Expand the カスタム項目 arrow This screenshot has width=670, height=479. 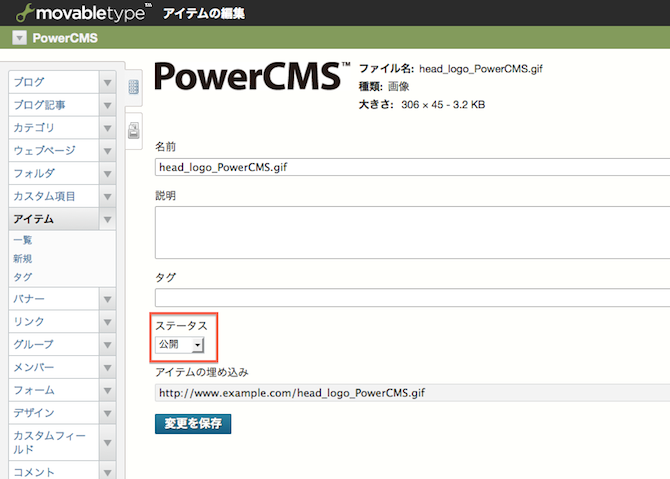click(x=107, y=196)
